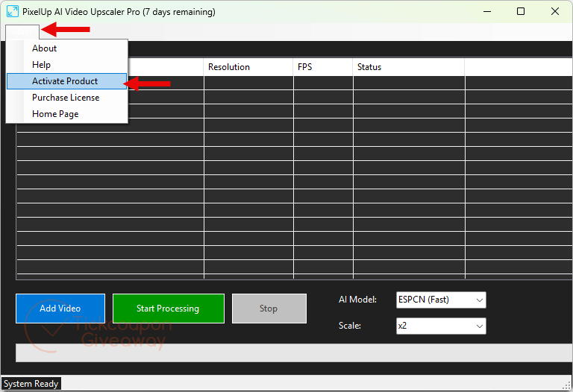This screenshot has width=573, height=392.
Task: Choose Activate Product
Action: [67, 81]
